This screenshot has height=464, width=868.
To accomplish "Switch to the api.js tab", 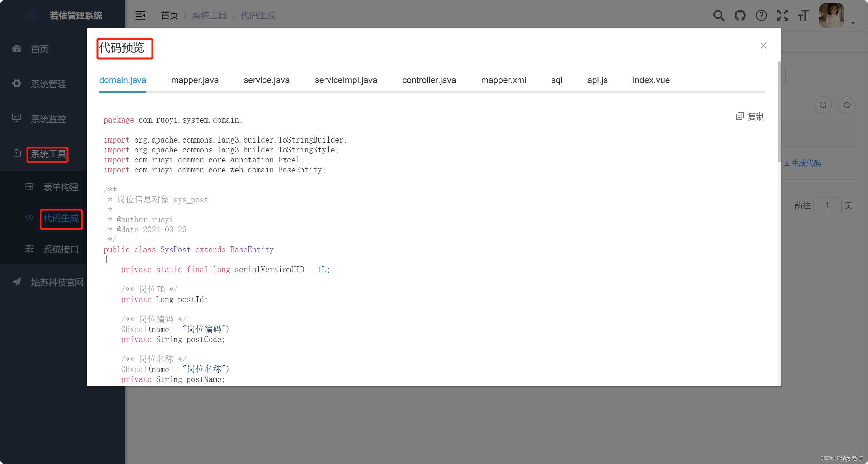I will click(x=597, y=80).
